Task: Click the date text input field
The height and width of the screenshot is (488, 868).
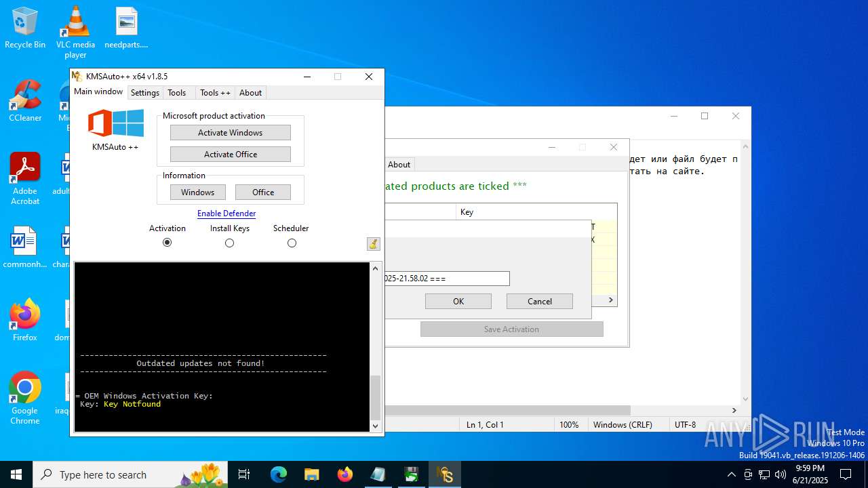Action: pyautogui.click(x=447, y=279)
